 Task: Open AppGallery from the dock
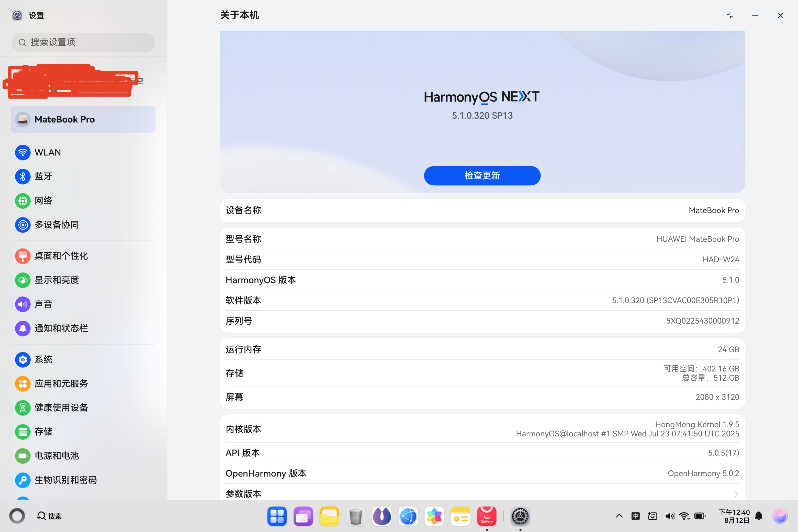tap(487, 516)
